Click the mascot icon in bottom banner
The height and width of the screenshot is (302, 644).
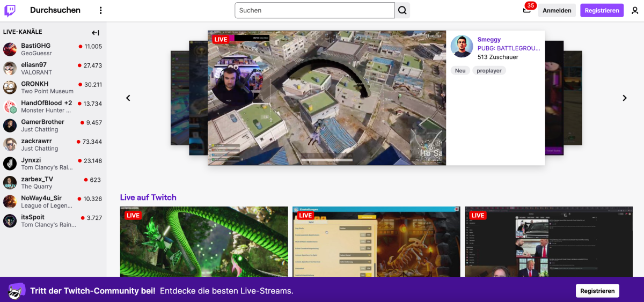17,291
